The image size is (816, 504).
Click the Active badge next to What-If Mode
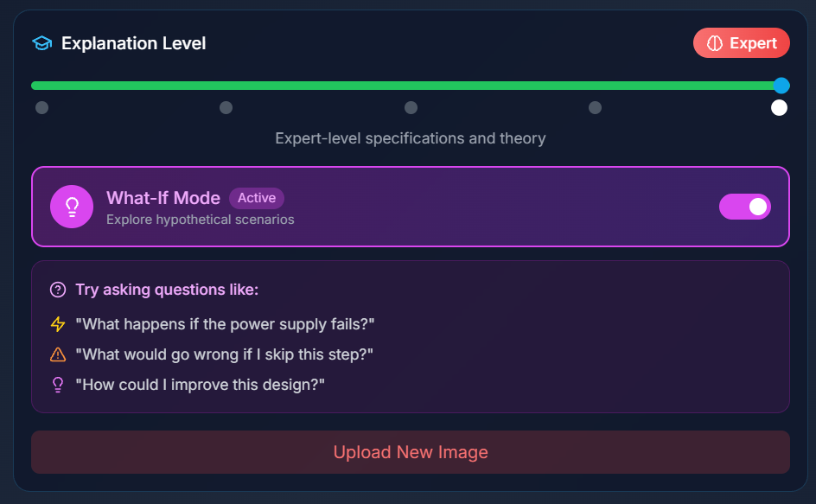click(x=257, y=198)
